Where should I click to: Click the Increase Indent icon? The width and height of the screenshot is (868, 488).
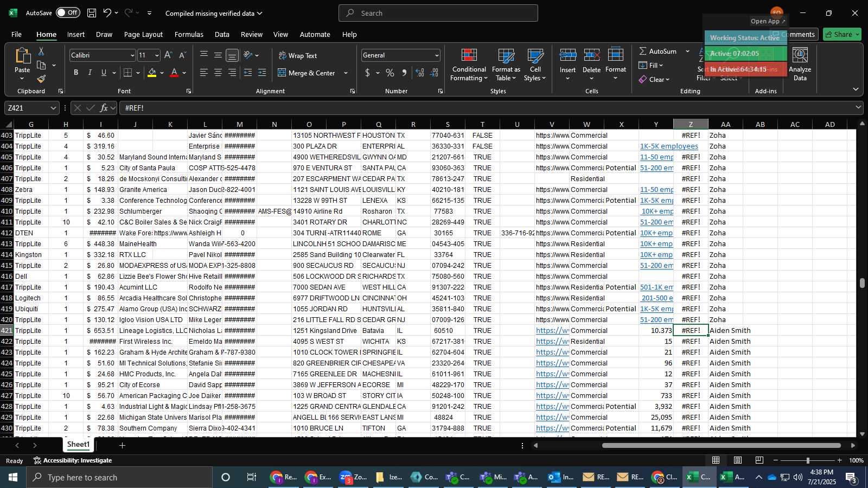coord(262,73)
